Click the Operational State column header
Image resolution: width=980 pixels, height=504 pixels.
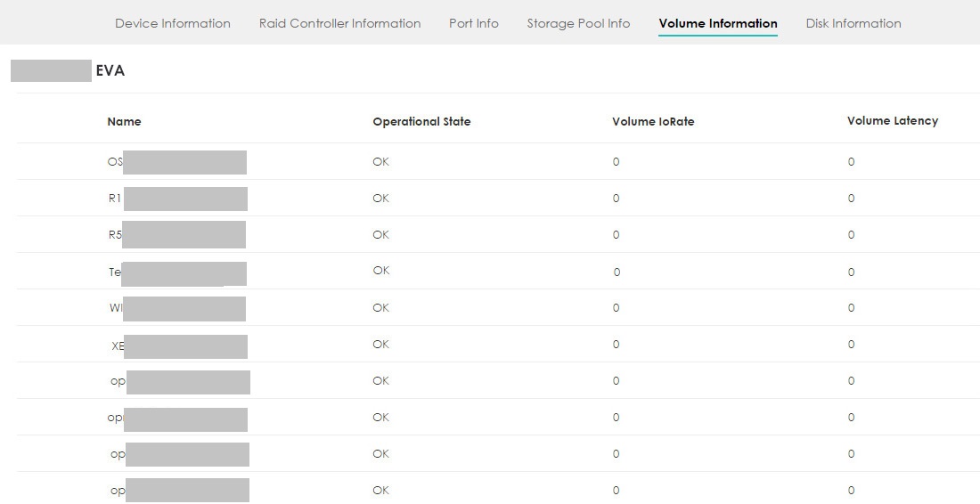tap(421, 121)
